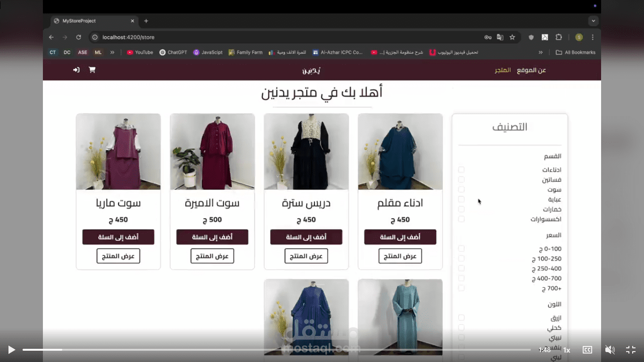The width and height of the screenshot is (644, 362).
Task: Go to the المتجر nav link
Action: tap(503, 70)
